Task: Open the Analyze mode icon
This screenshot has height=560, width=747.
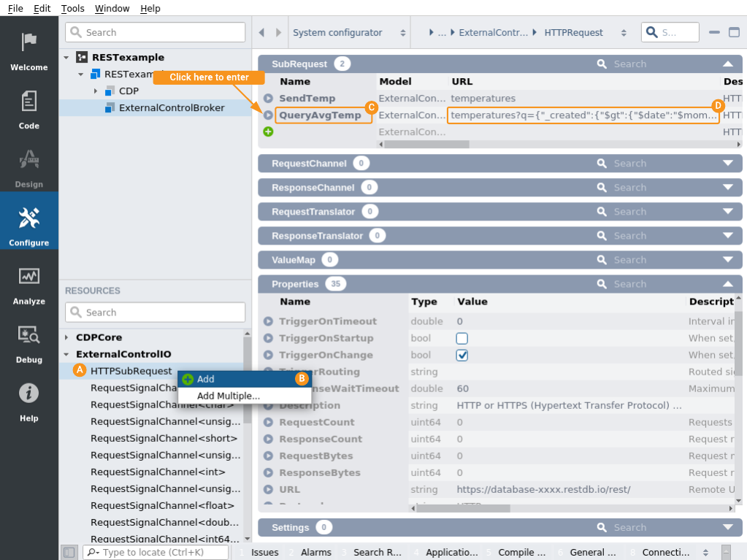Action: coord(29,278)
